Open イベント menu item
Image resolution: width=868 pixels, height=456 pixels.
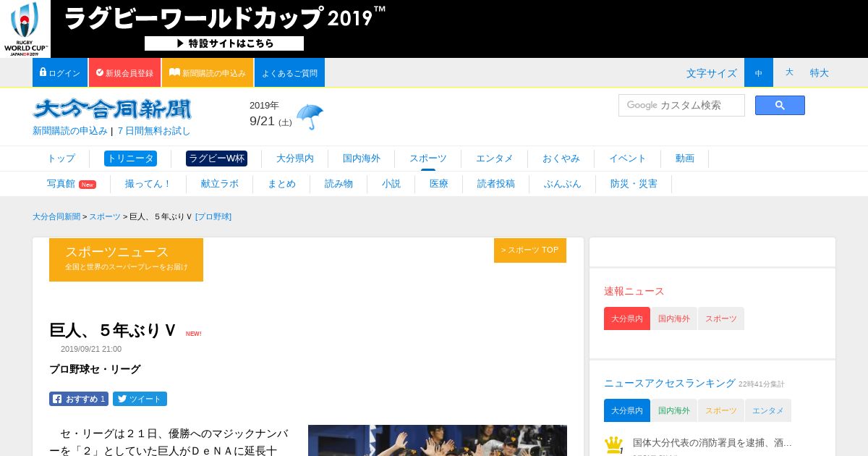628,159
